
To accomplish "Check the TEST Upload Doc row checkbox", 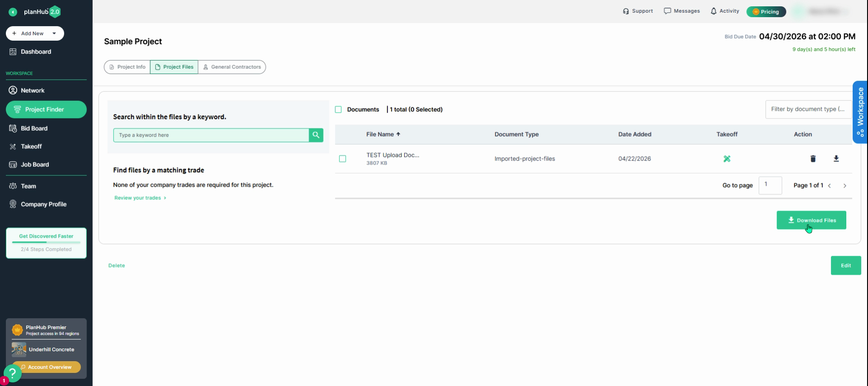I will pyautogui.click(x=343, y=159).
